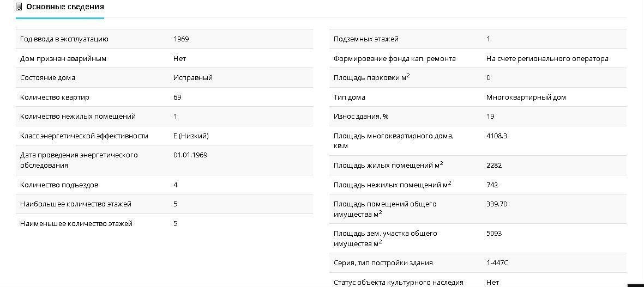Select the value На счете регионального оператора
Screen dimensions: 644x287
tap(547, 59)
